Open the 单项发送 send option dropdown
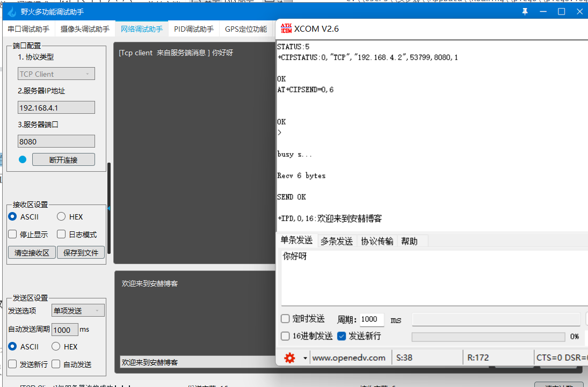Viewport: 588px width, 387px height. [x=78, y=310]
